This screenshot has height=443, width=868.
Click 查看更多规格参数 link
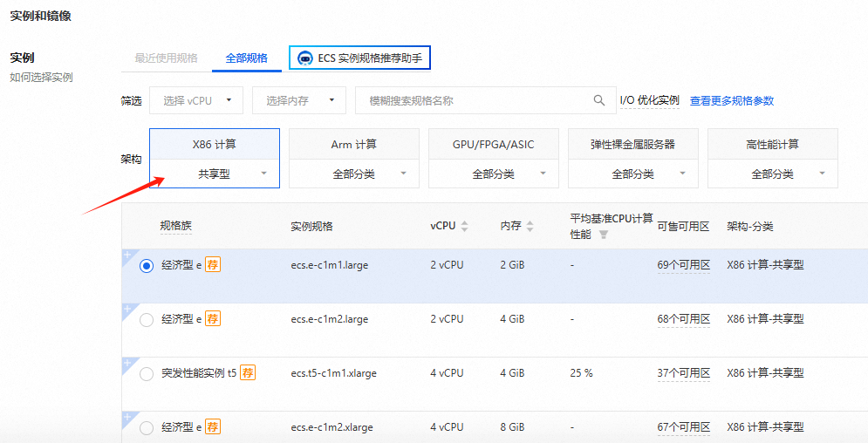tap(732, 100)
